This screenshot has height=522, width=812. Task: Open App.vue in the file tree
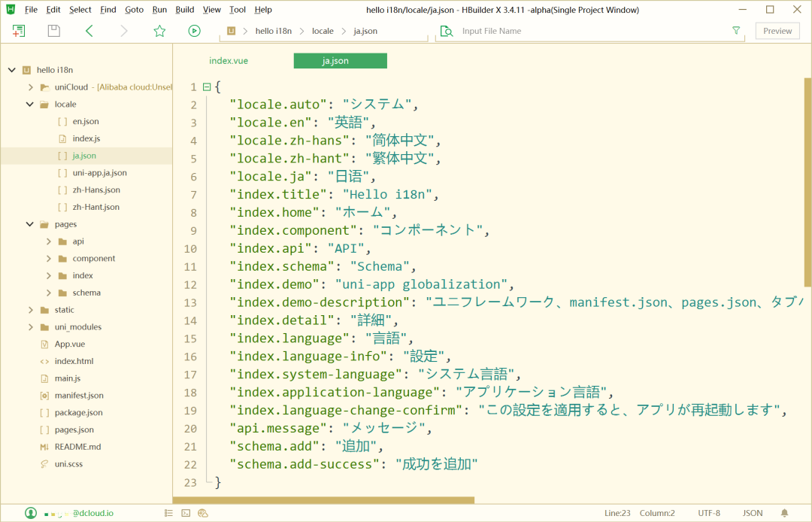(x=70, y=344)
